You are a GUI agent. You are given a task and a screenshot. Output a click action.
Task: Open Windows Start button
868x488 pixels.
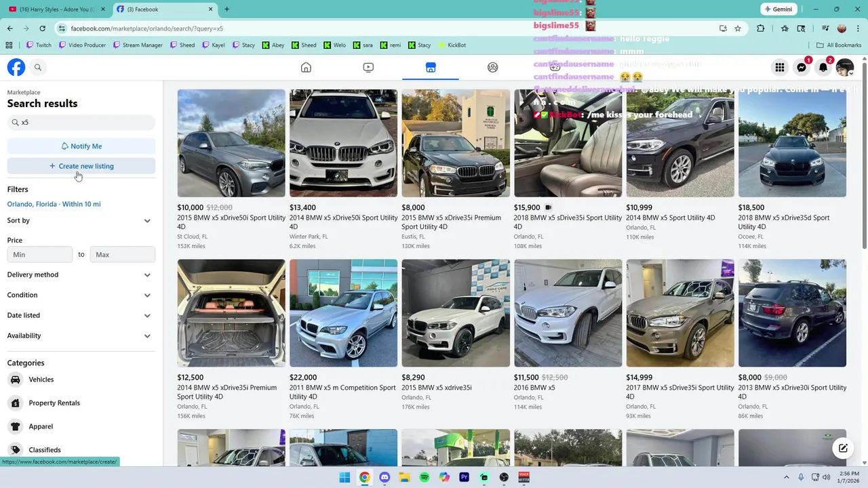pyautogui.click(x=344, y=477)
